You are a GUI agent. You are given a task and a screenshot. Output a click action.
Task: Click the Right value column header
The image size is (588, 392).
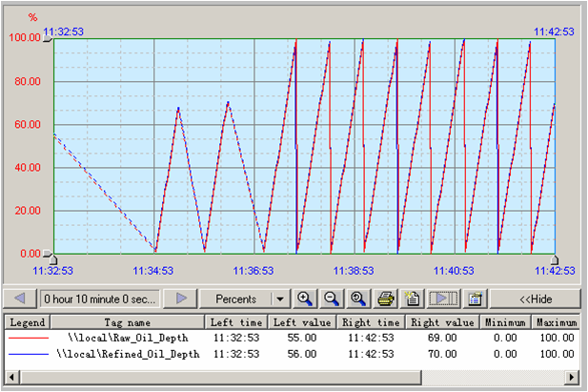[442, 322]
